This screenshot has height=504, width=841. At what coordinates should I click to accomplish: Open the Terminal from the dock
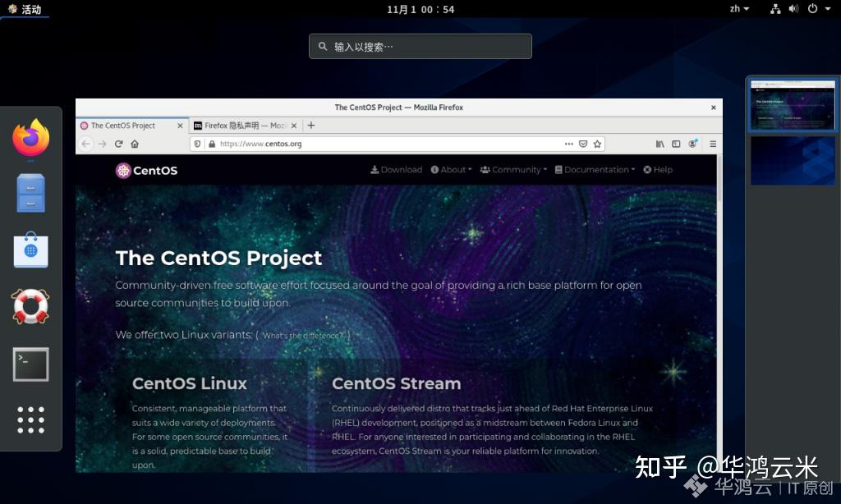pos(30,364)
